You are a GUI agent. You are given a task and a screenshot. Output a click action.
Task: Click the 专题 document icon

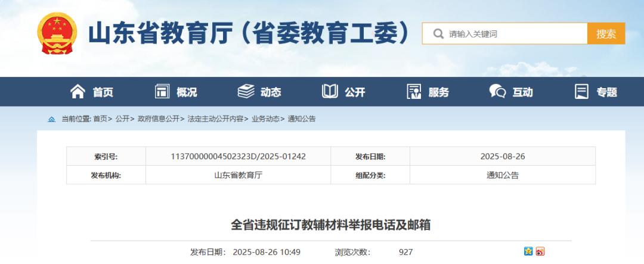pyautogui.click(x=581, y=91)
